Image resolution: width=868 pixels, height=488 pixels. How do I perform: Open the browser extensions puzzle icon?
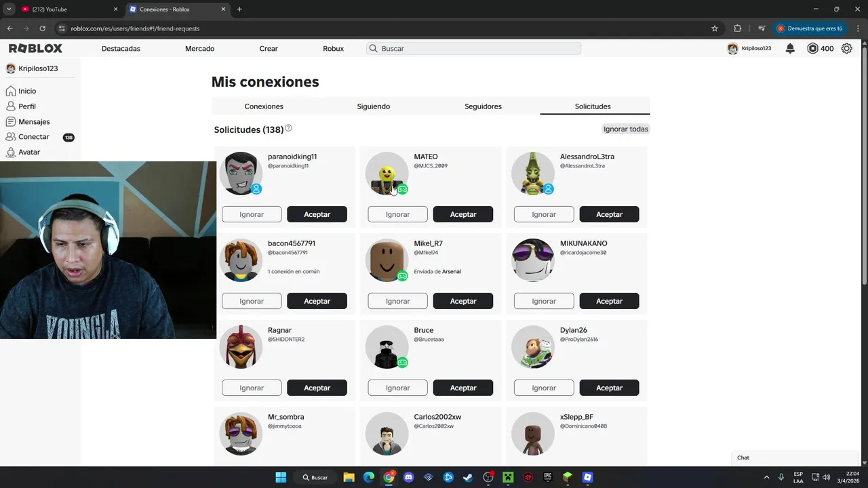click(738, 28)
